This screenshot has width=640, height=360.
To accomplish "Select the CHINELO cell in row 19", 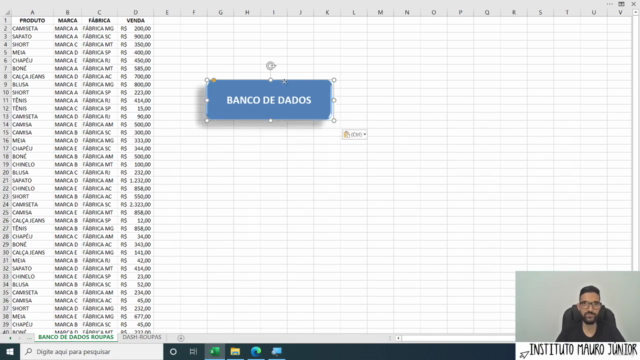I will pos(33,164).
